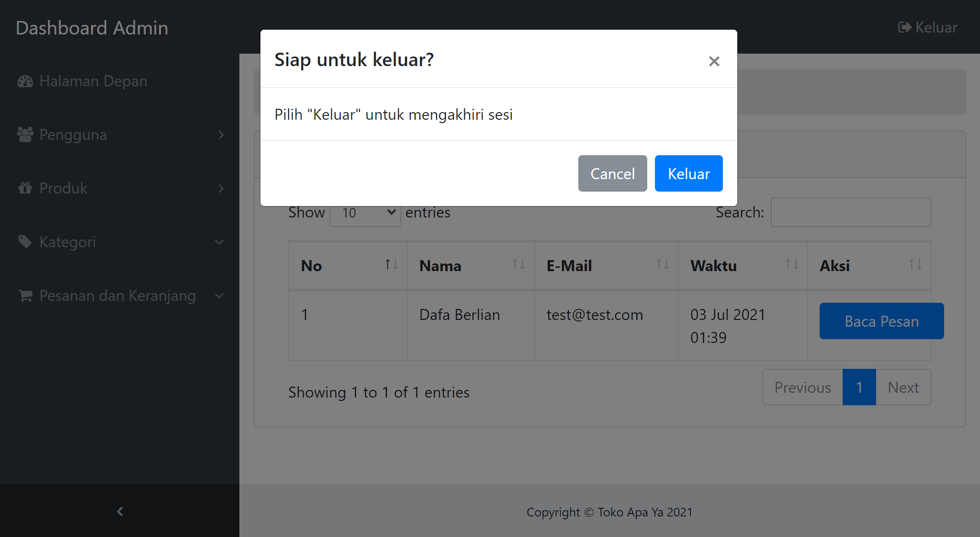Confirm logout with the Keluar button
Viewport: 980px width, 537px height.
[x=688, y=173]
